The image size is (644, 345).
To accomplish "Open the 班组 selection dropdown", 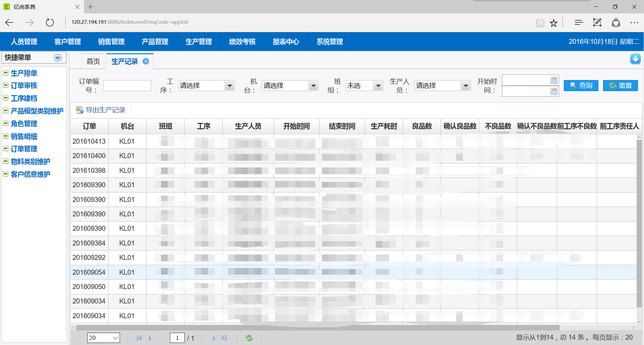I will [x=378, y=86].
